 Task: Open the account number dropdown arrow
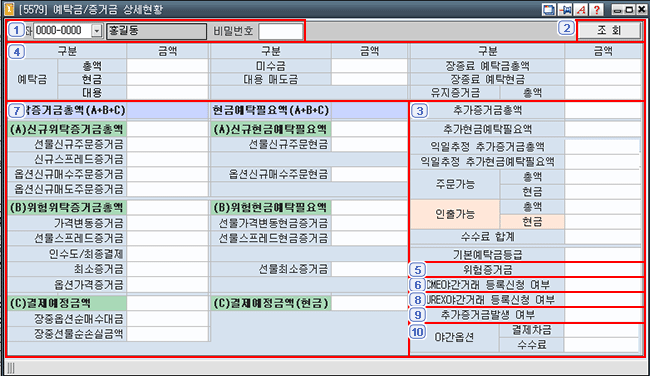point(96,31)
